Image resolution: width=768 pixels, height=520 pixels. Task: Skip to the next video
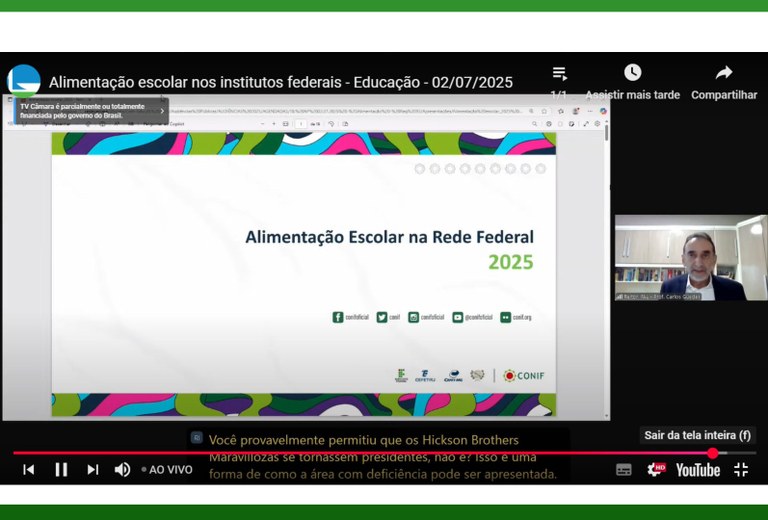click(x=93, y=469)
